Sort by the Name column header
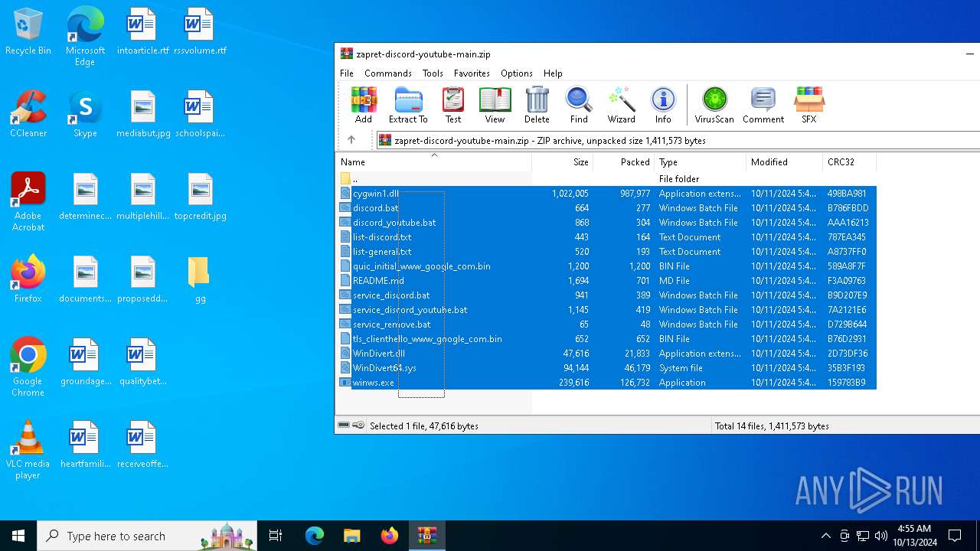This screenshot has width=980, height=551. (x=433, y=162)
